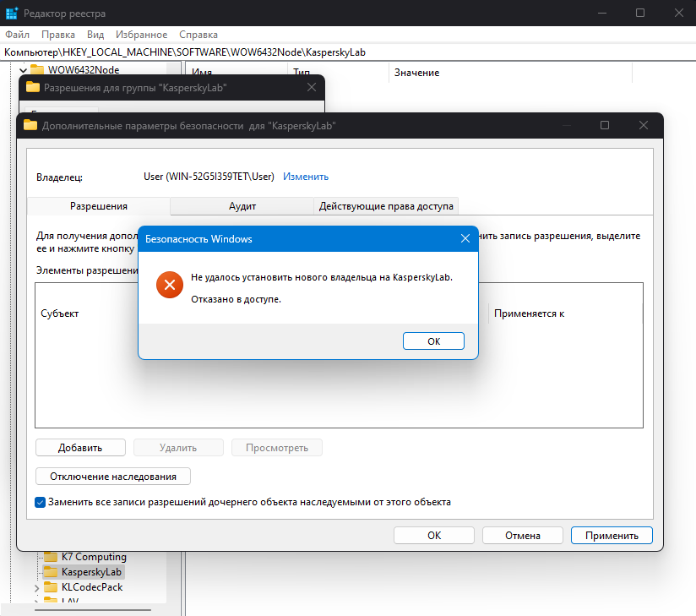Click the Изменить owner link
This screenshot has width=696, height=616.
[x=306, y=177]
